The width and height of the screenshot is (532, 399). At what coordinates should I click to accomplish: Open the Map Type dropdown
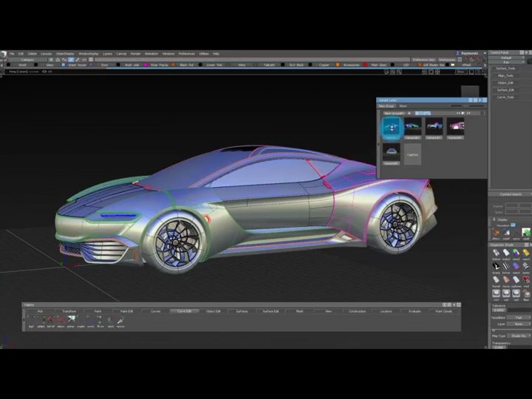519,335
